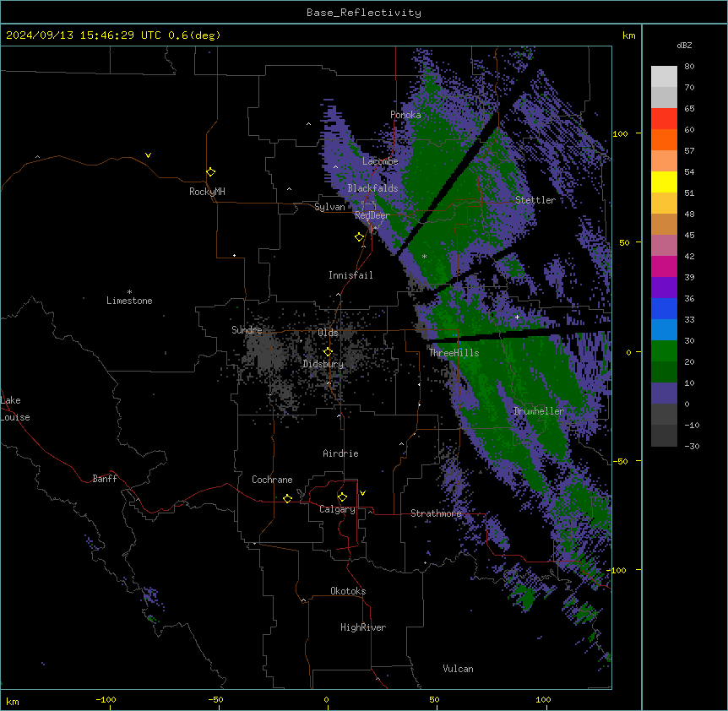728x711 pixels.
Task: Click the -100 tick on the bottom axis
Action: click(106, 699)
